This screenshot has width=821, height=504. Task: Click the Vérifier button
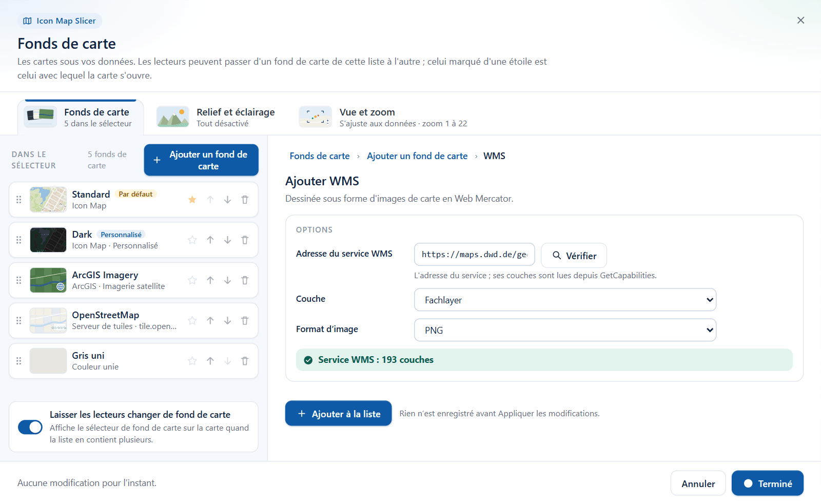pyautogui.click(x=574, y=256)
